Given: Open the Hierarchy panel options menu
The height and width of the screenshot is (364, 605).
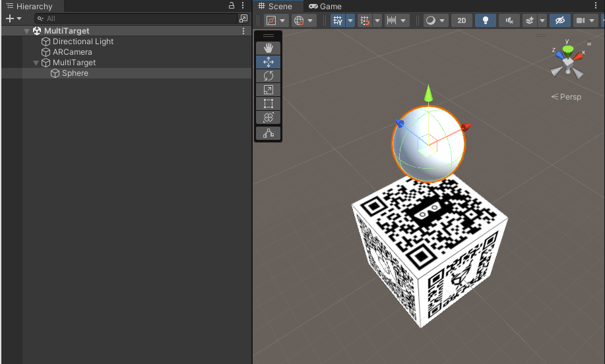Looking at the screenshot, I should pos(243,5).
